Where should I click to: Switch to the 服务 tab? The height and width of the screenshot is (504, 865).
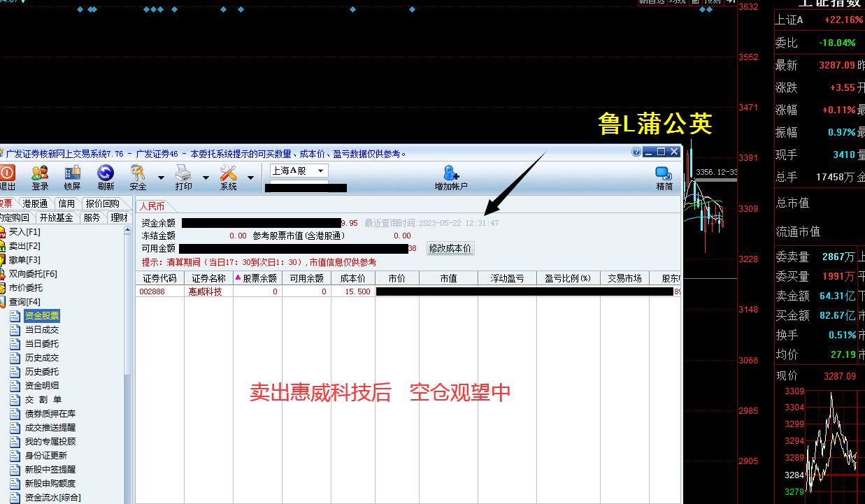click(92, 217)
